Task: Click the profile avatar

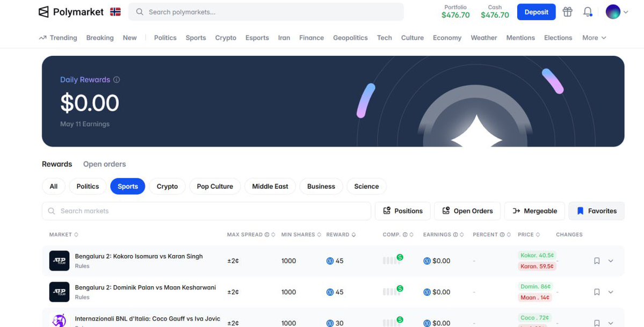Action: (x=613, y=12)
